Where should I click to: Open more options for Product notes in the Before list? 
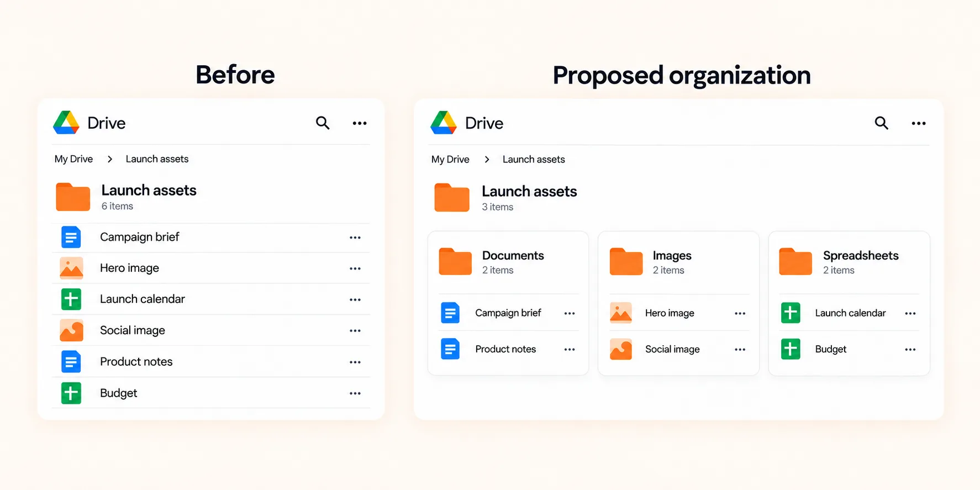click(x=355, y=362)
